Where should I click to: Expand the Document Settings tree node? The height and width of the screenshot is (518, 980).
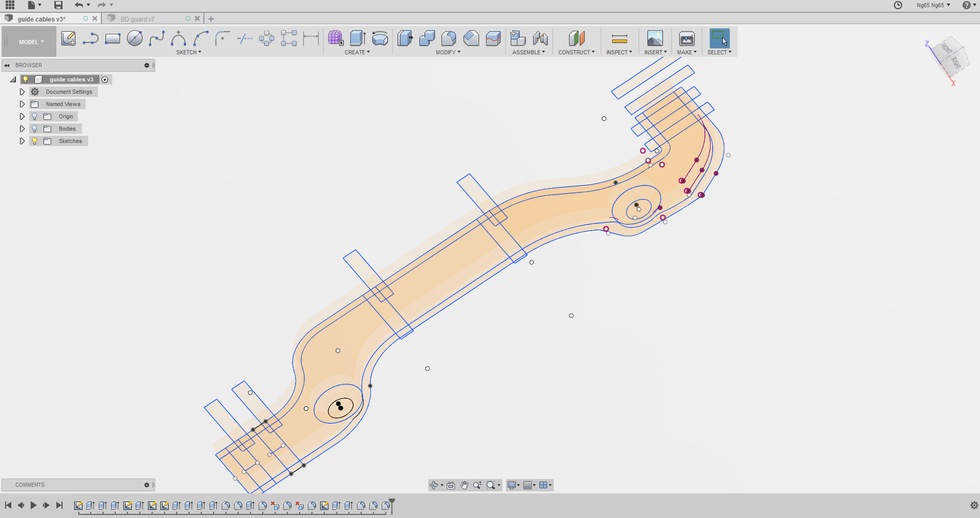tap(22, 92)
